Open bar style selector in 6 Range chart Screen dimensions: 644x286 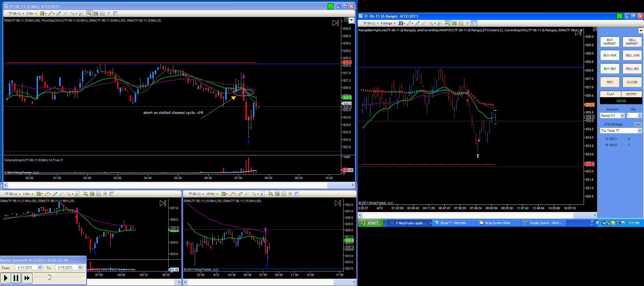(x=402, y=23)
